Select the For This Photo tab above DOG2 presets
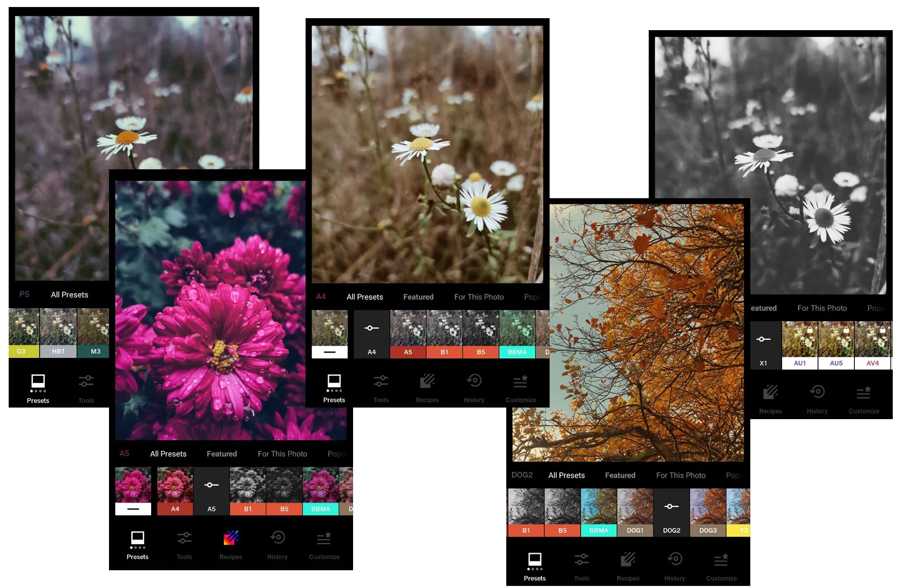913x588 pixels. tap(681, 475)
